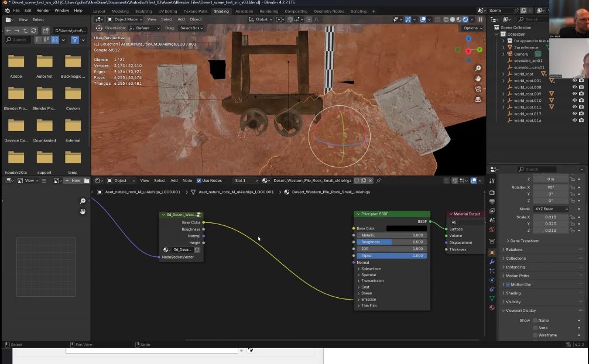Expand the Delta Transform panel
The width and height of the screenshot is (589, 364).
point(524,241)
